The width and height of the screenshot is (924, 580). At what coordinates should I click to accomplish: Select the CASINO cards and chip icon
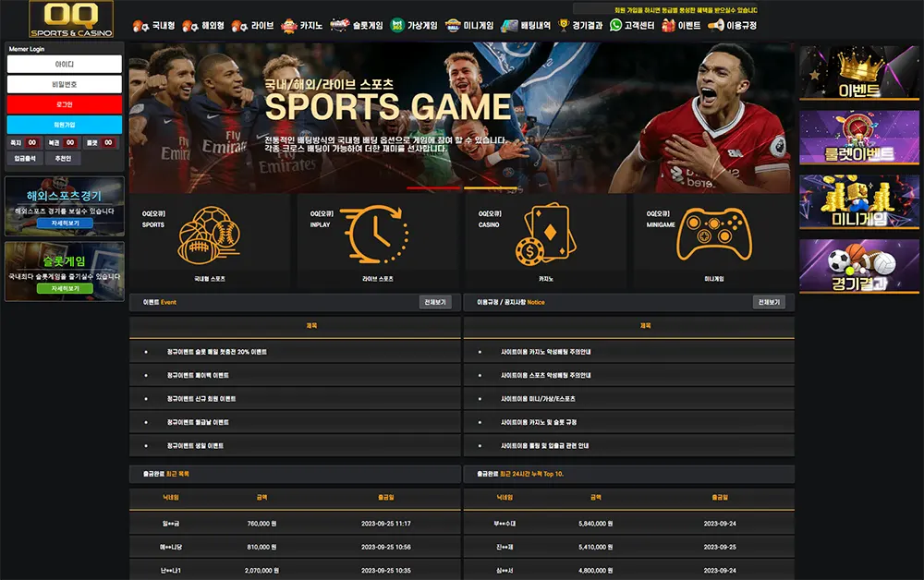coord(544,235)
